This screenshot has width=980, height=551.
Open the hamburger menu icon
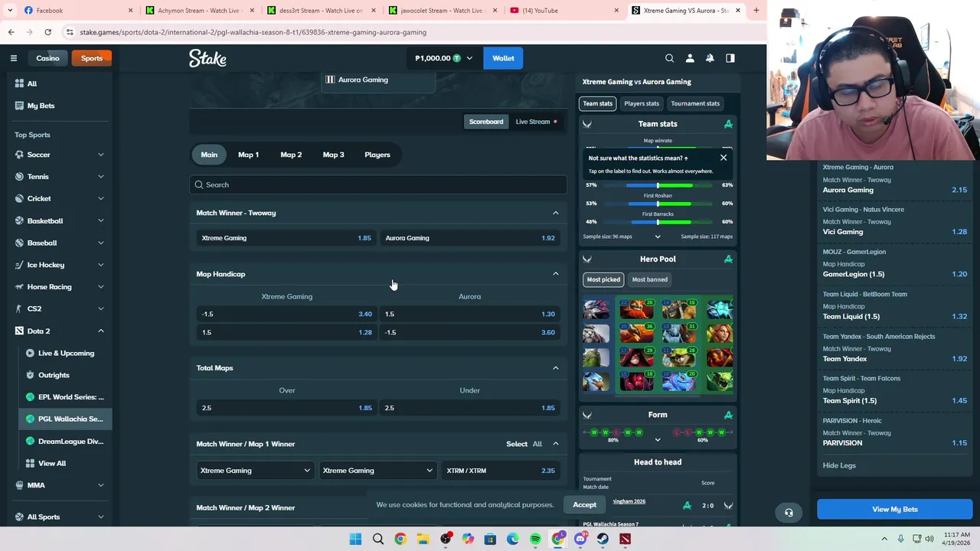(14, 58)
